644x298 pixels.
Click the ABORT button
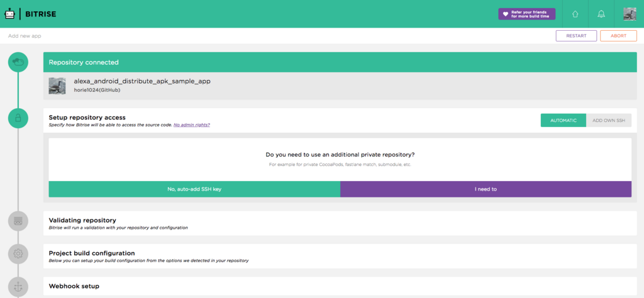tap(619, 36)
